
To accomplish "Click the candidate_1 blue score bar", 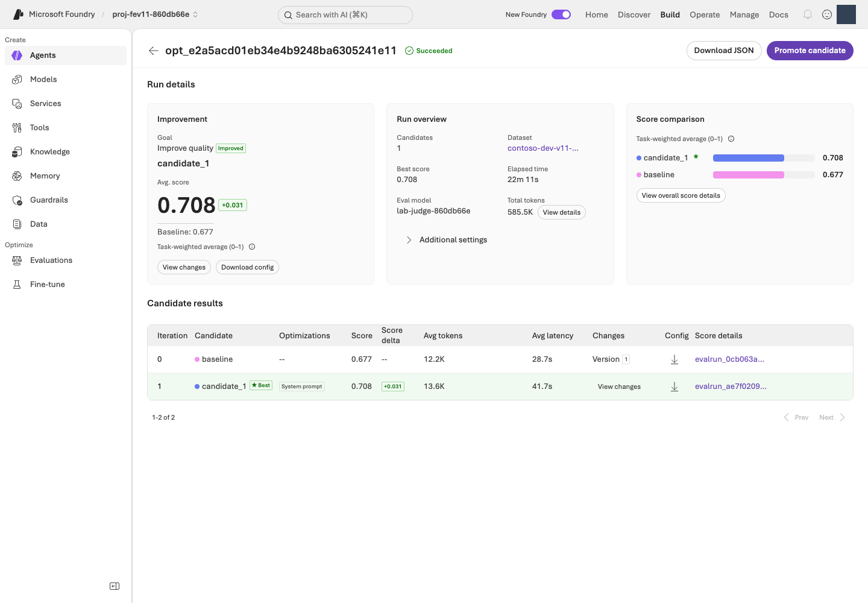I will 749,158.
